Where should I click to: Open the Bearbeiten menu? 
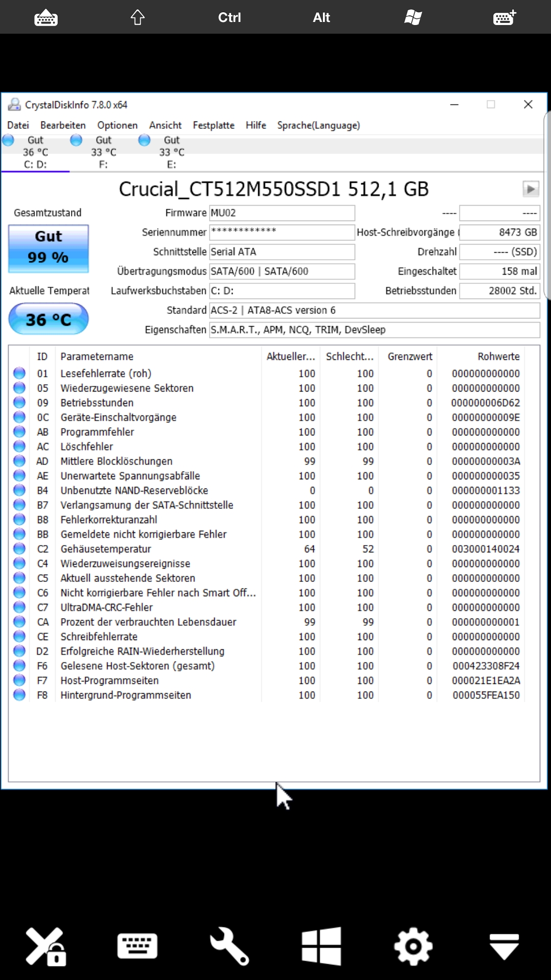63,125
